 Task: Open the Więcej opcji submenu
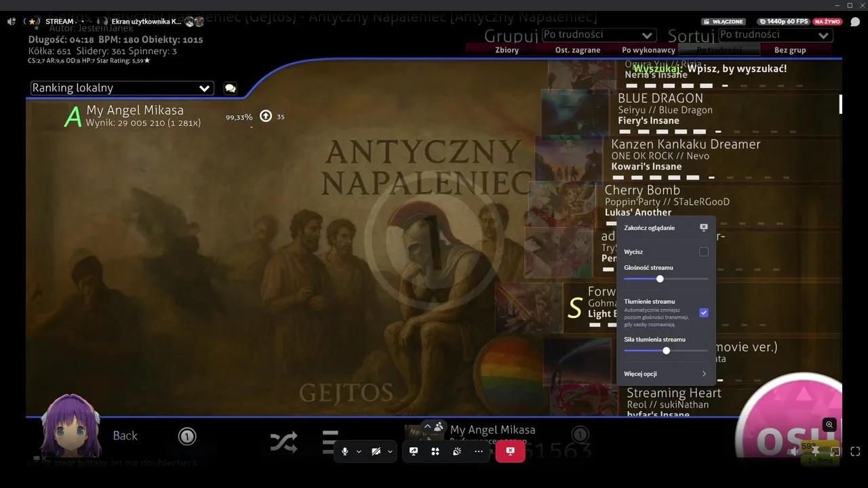point(665,373)
